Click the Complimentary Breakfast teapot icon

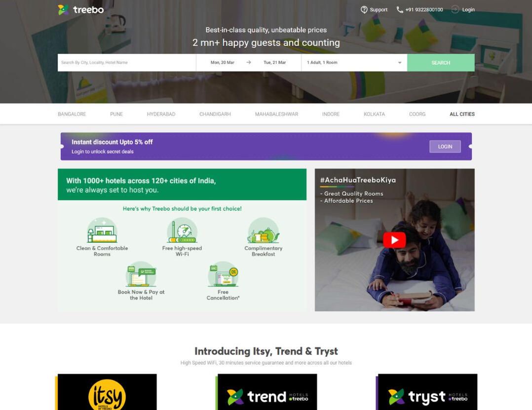pos(264,230)
